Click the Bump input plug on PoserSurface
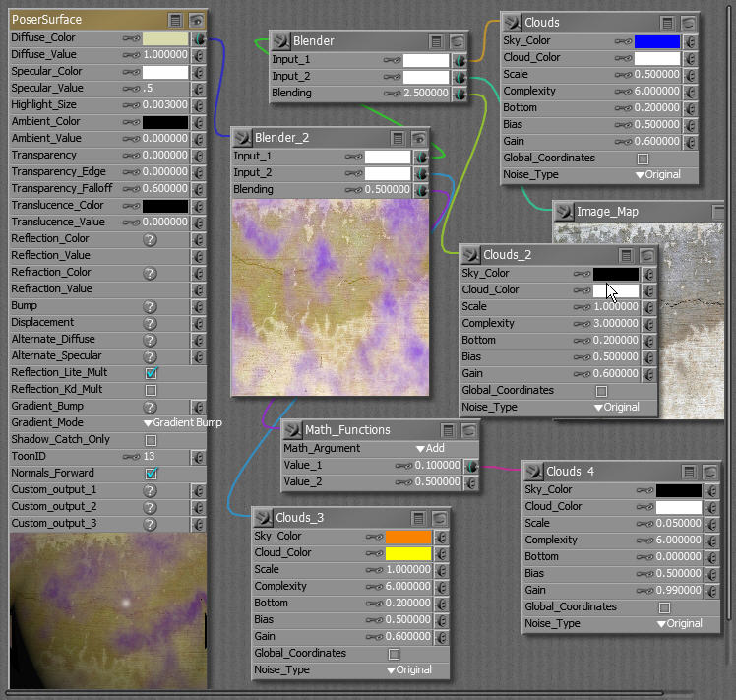The height and width of the screenshot is (700, 736). pos(199,307)
